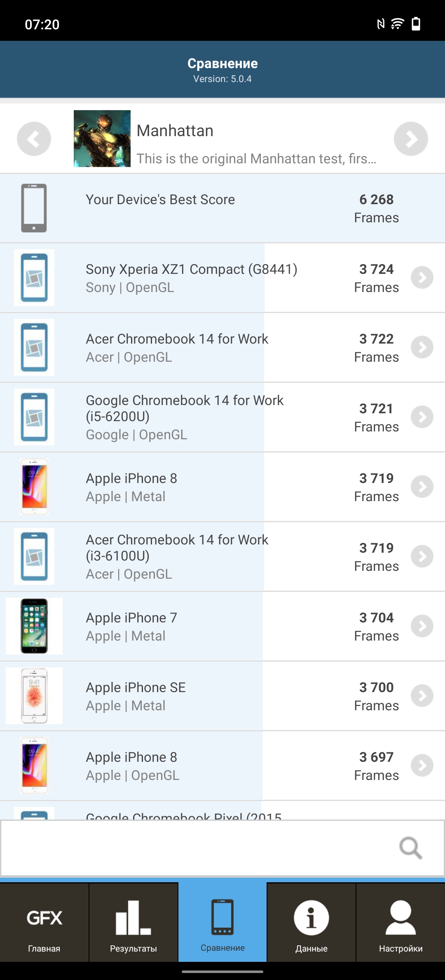Click the search input field
The height and width of the screenshot is (980, 445).
pyautogui.click(x=222, y=848)
